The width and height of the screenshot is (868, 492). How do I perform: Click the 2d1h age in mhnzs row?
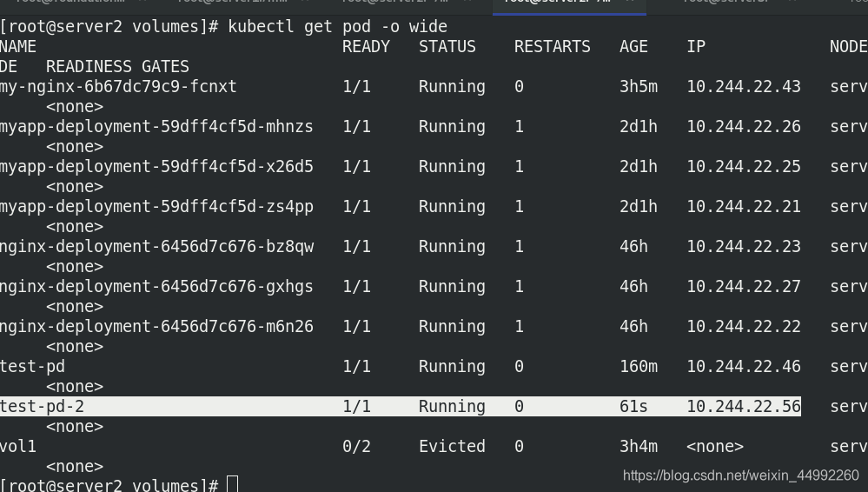point(639,126)
